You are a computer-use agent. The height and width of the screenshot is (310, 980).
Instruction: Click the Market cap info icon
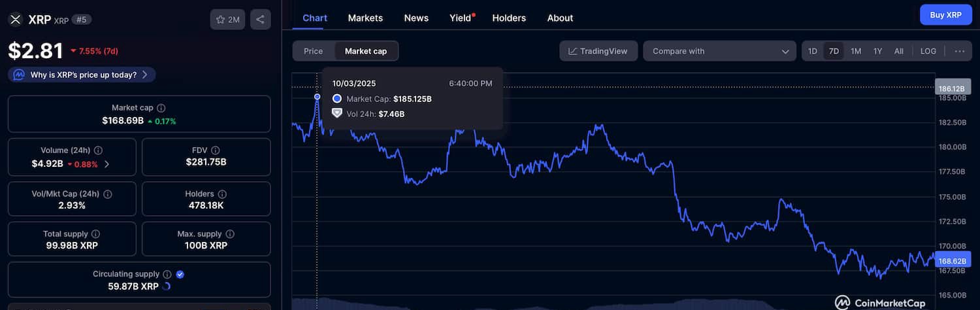click(161, 108)
